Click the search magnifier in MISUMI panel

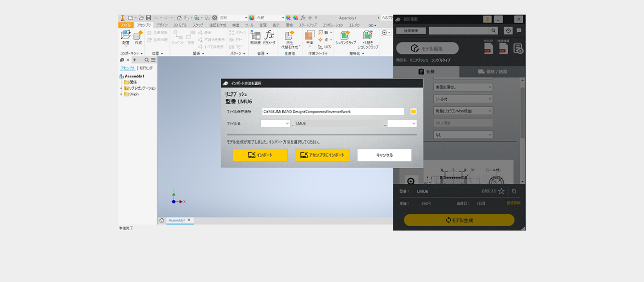494,31
